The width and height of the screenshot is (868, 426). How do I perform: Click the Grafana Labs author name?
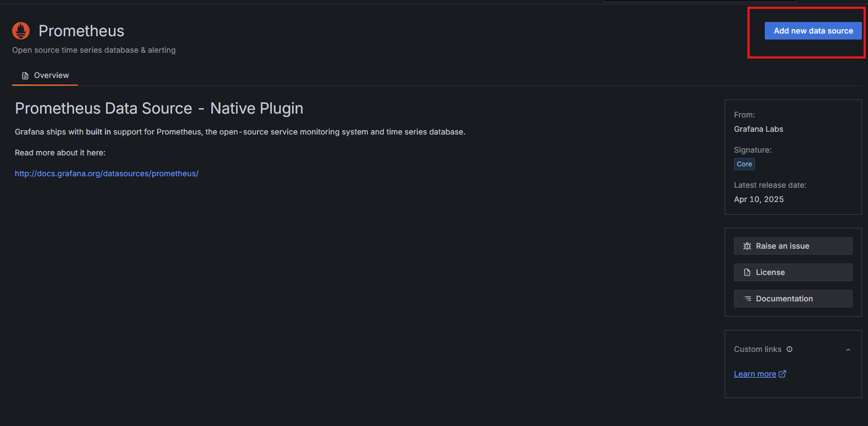(x=758, y=129)
